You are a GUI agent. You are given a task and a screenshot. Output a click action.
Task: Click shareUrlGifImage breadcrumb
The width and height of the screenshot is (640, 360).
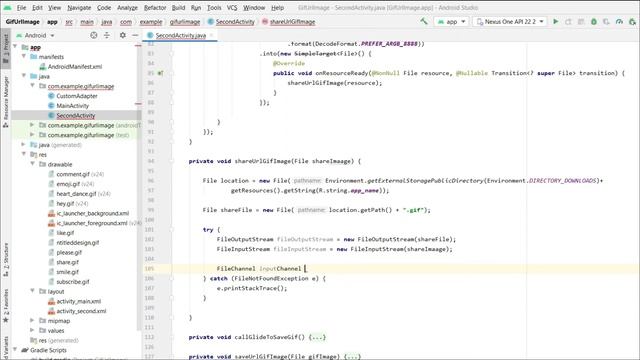[x=289, y=22]
